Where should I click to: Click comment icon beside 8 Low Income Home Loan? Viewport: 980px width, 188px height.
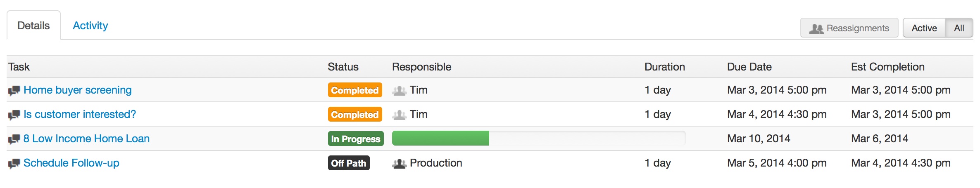click(14, 139)
